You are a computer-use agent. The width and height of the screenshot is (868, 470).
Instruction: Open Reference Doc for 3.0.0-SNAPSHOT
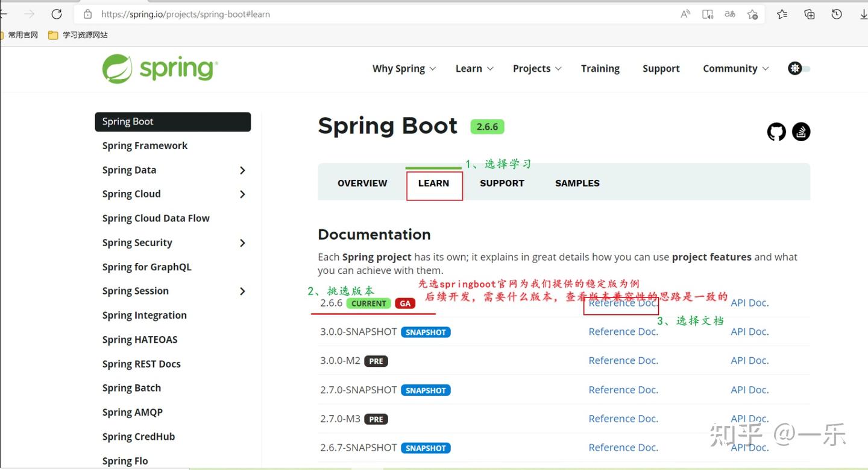click(x=623, y=331)
